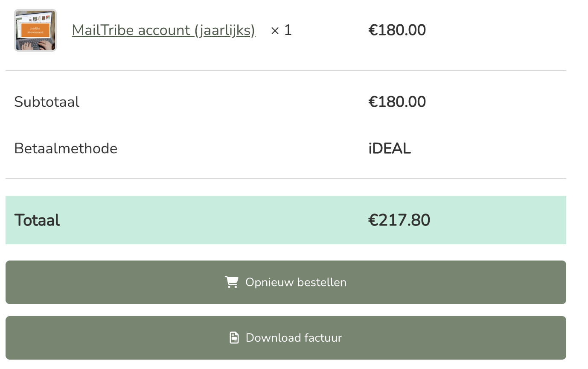Screen dimensions: 588x369
Task: Click the Opnieuw bestellen button
Action: [x=285, y=282]
